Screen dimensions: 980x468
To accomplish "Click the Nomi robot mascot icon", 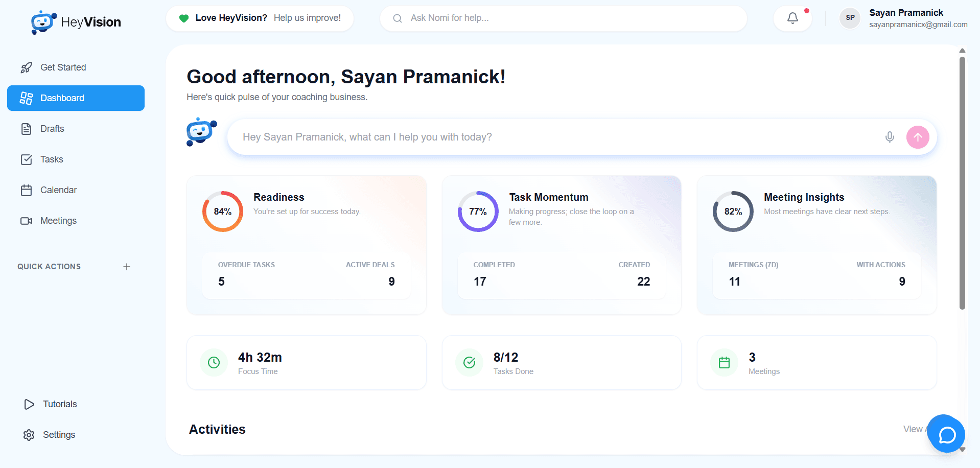I will (201, 132).
